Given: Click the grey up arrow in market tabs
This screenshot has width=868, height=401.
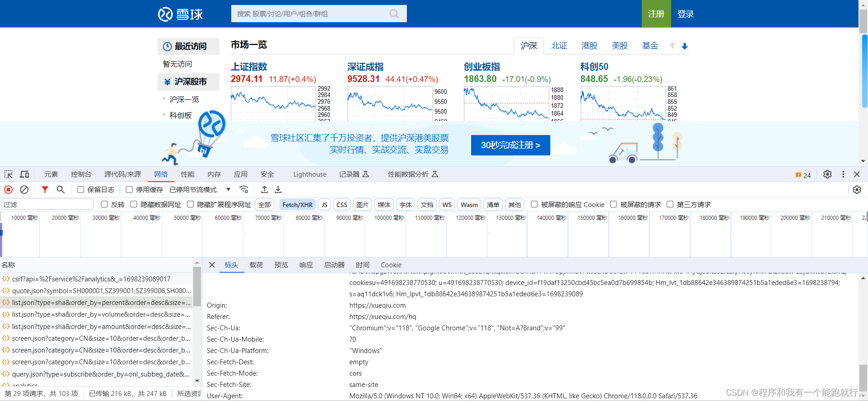Looking at the screenshot, I should coord(672,45).
